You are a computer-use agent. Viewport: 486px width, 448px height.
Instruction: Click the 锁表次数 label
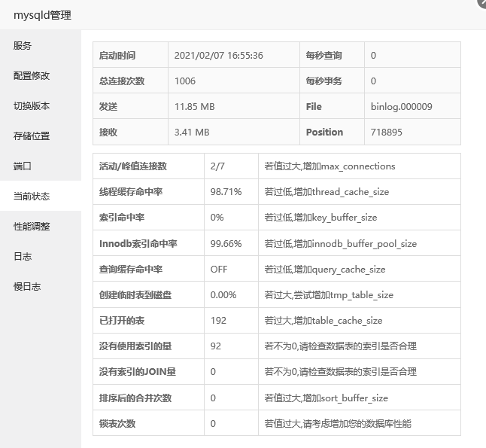tap(117, 423)
